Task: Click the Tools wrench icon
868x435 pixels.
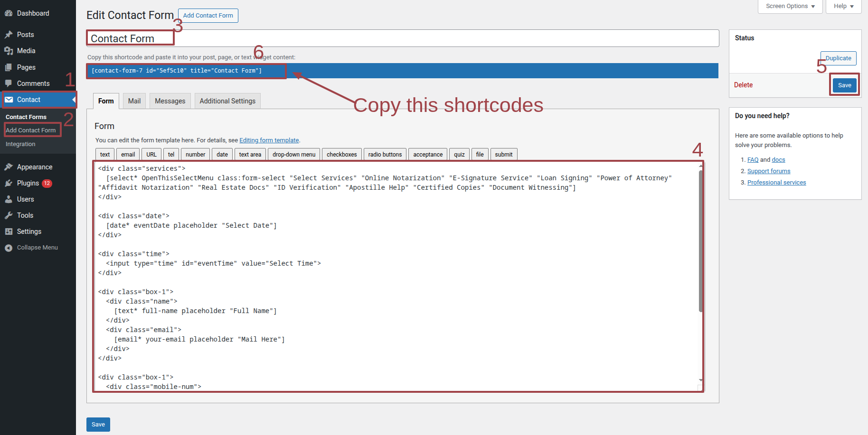Action: coord(9,215)
